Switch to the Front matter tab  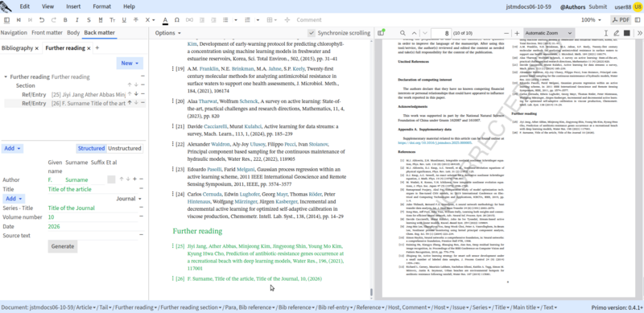[x=47, y=32]
